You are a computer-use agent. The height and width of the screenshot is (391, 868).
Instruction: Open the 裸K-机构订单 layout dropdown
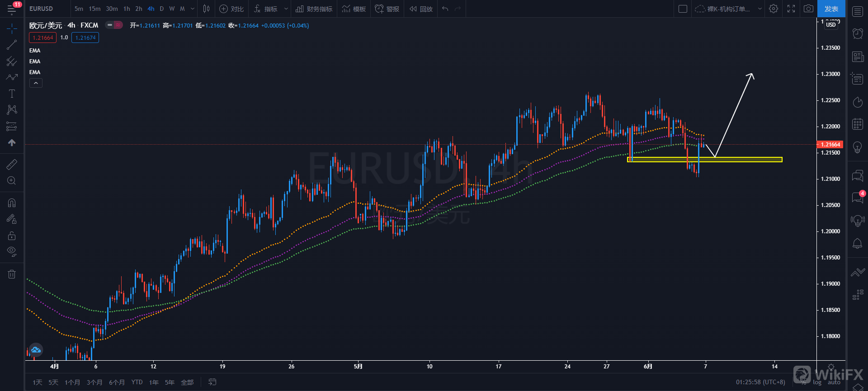click(x=760, y=9)
